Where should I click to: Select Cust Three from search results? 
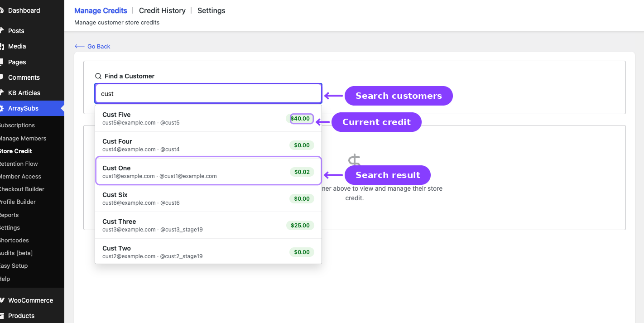[x=208, y=225]
